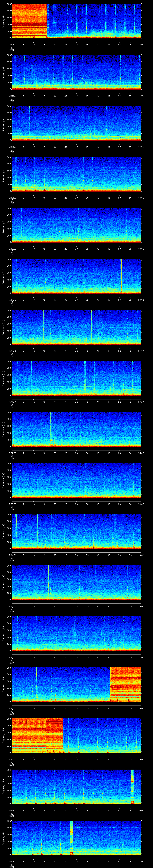Screen dimensions: 153x868
Task: Click the spike near 50 seconds in the 12:22:00 spectrogram
Action: click(x=119, y=428)
